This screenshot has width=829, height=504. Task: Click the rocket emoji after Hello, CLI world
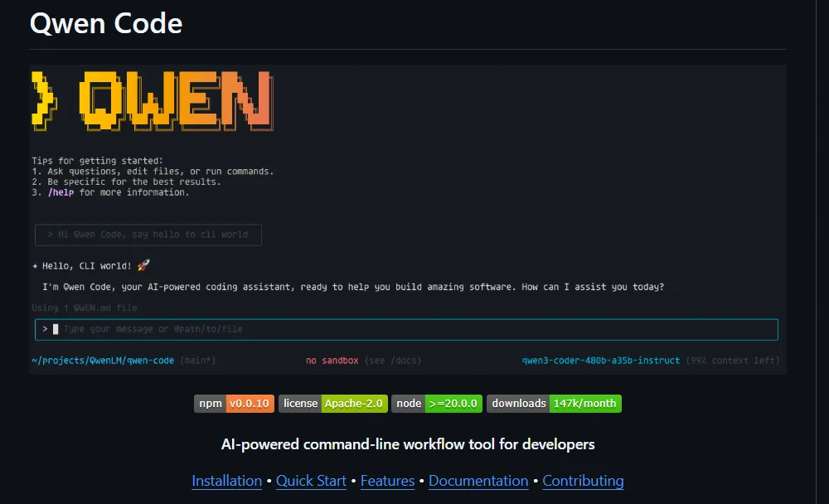[x=143, y=265]
